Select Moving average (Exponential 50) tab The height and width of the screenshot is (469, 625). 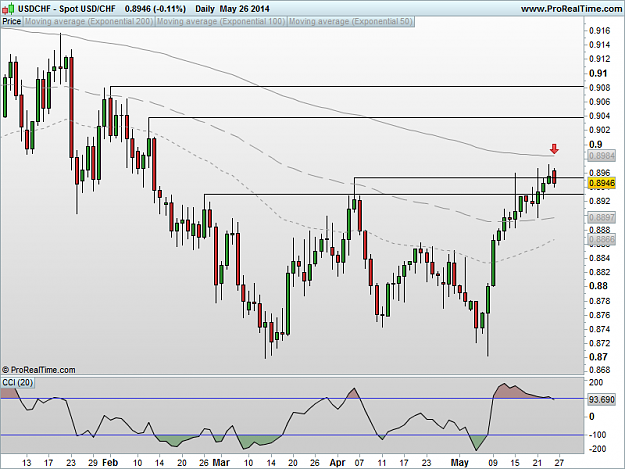351,22
